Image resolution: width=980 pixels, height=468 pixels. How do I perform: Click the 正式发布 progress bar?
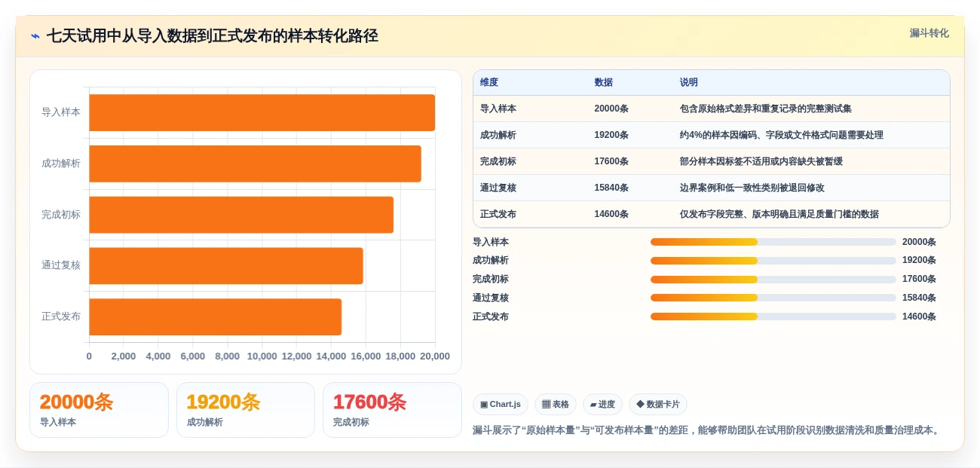point(773,317)
